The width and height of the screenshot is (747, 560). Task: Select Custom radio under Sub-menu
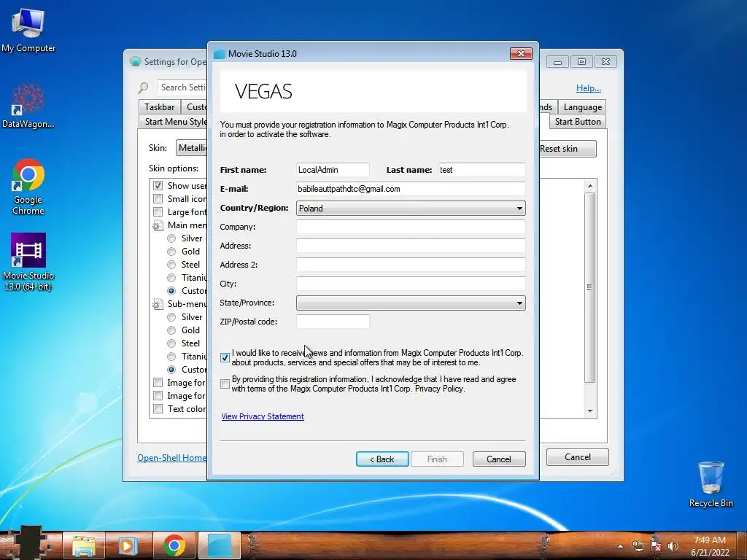pyautogui.click(x=171, y=370)
